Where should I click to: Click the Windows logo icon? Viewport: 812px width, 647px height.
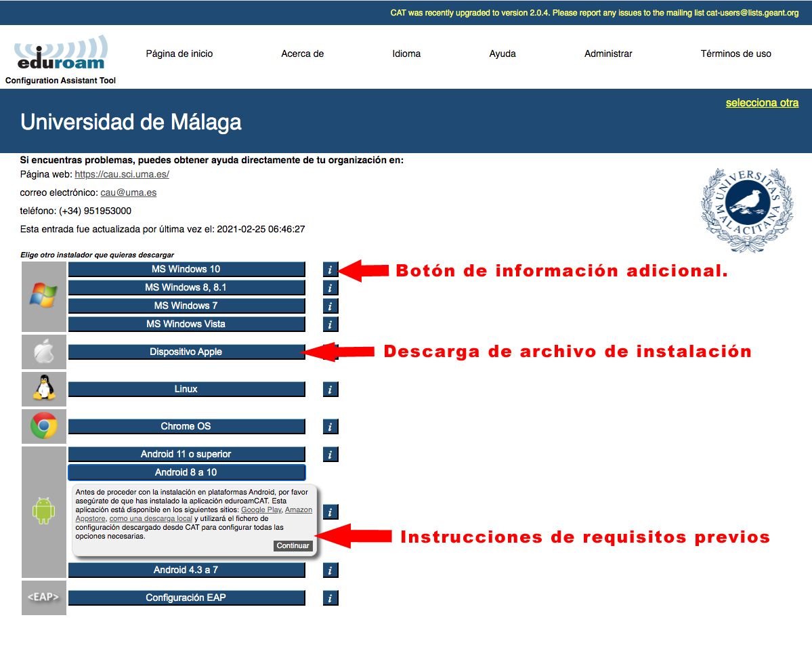point(43,296)
